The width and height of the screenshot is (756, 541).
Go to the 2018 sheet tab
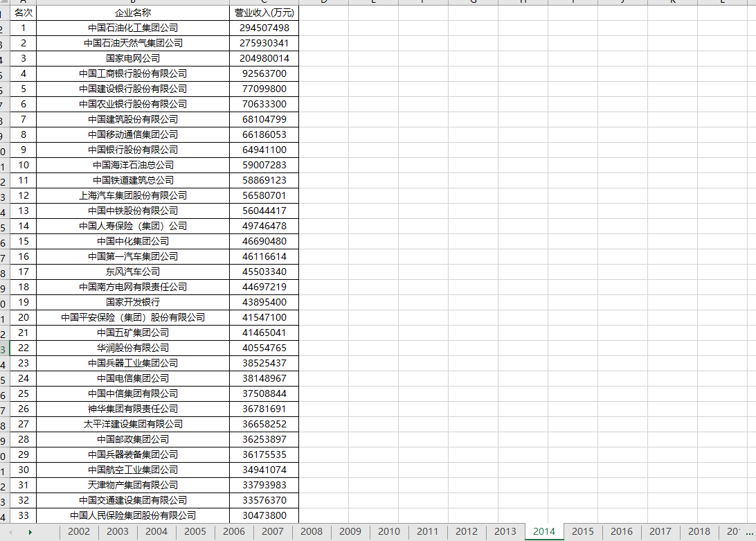point(699,531)
